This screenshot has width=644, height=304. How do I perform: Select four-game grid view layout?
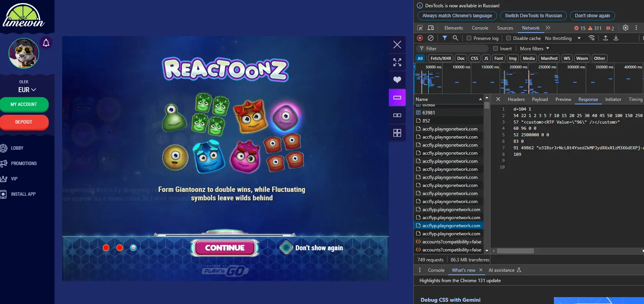tap(397, 133)
